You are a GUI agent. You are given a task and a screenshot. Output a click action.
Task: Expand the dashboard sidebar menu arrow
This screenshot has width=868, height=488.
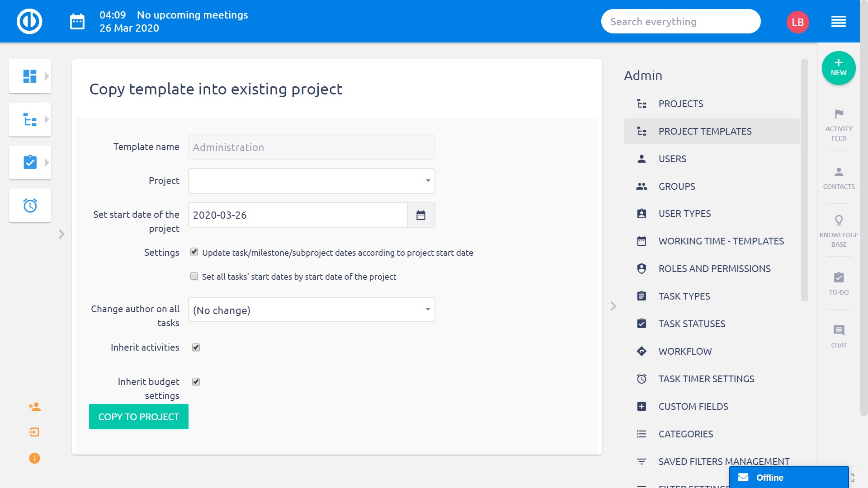tap(47, 76)
